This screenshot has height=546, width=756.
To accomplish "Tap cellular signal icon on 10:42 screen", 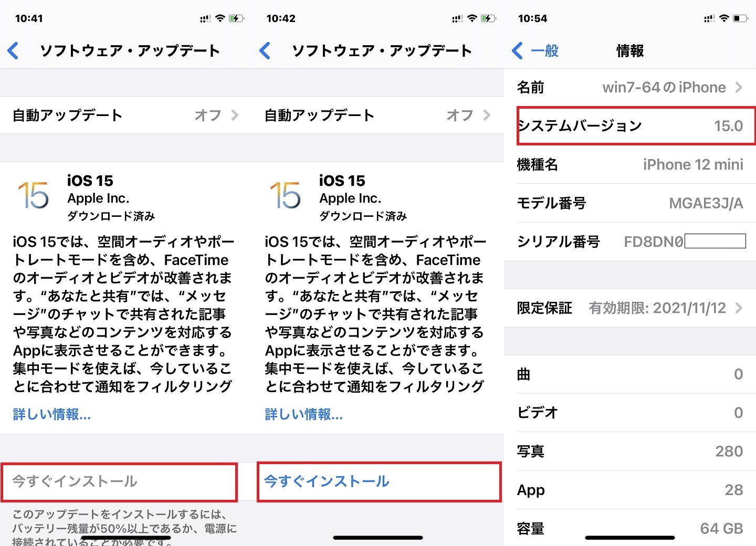I will click(x=457, y=19).
